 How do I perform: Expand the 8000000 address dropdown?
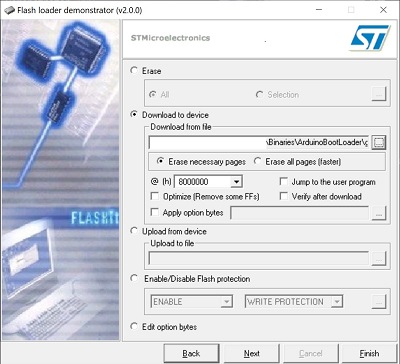[236, 182]
